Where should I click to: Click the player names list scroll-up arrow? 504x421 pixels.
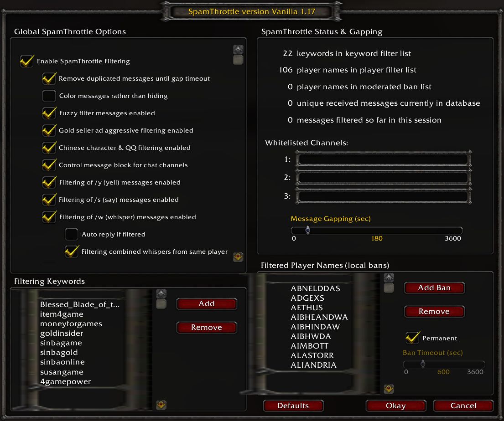click(x=389, y=278)
